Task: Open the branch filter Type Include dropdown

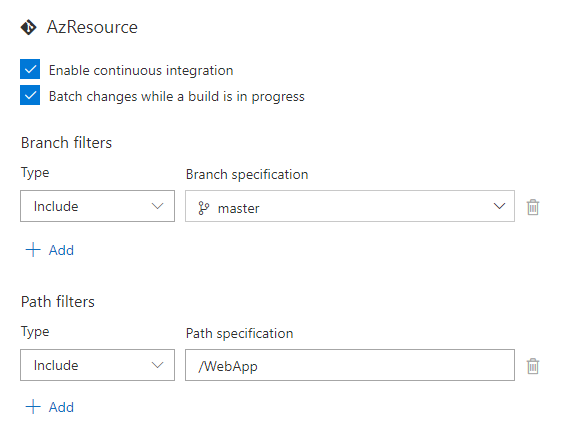Action: click(97, 206)
